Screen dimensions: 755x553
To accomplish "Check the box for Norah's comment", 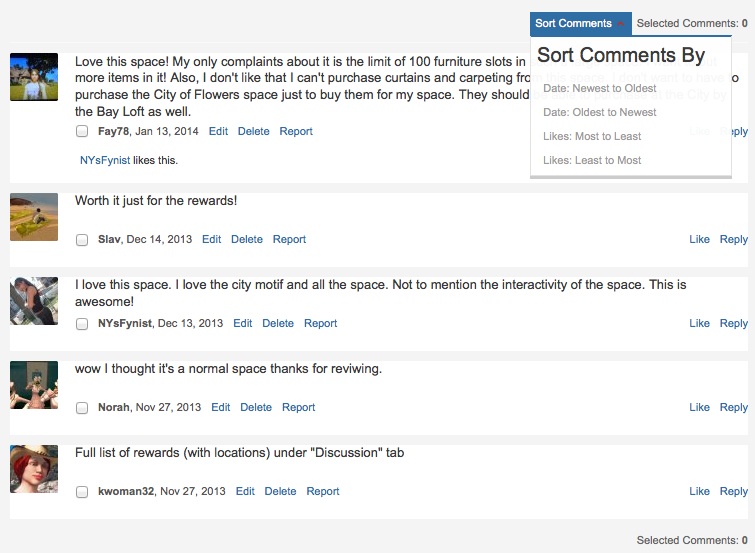I will tap(82, 408).
